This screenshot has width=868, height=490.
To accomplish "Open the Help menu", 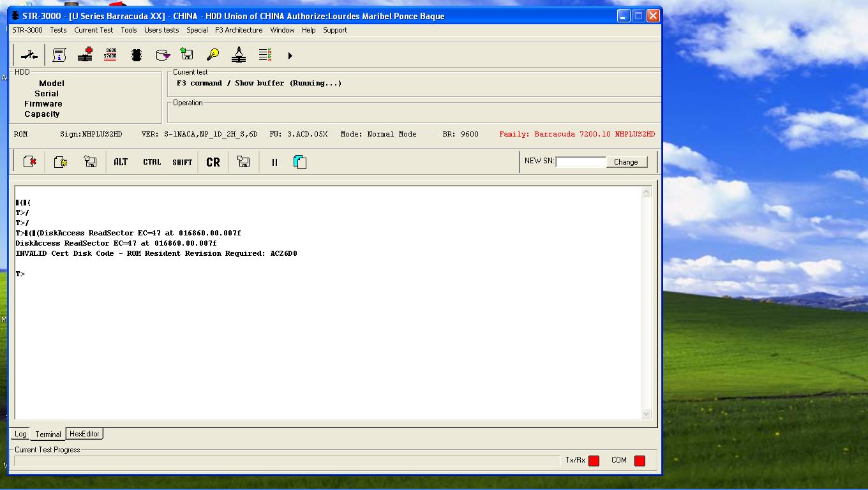I will click(x=309, y=30).
